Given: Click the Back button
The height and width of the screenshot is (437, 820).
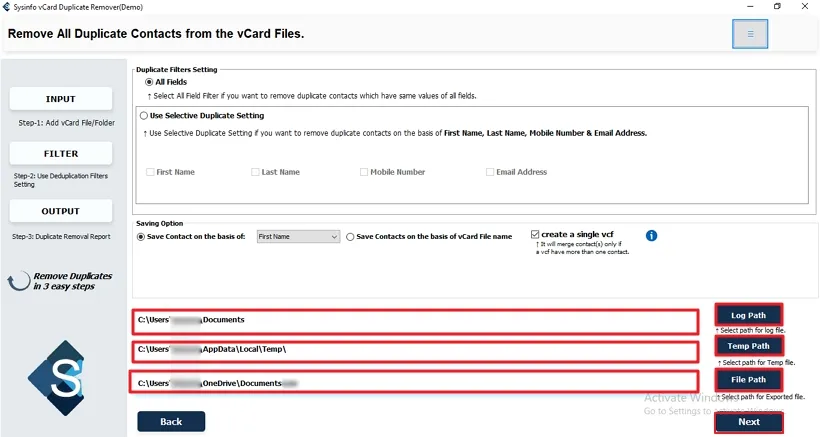Looking at the screenshot, I should coord(171,422).
